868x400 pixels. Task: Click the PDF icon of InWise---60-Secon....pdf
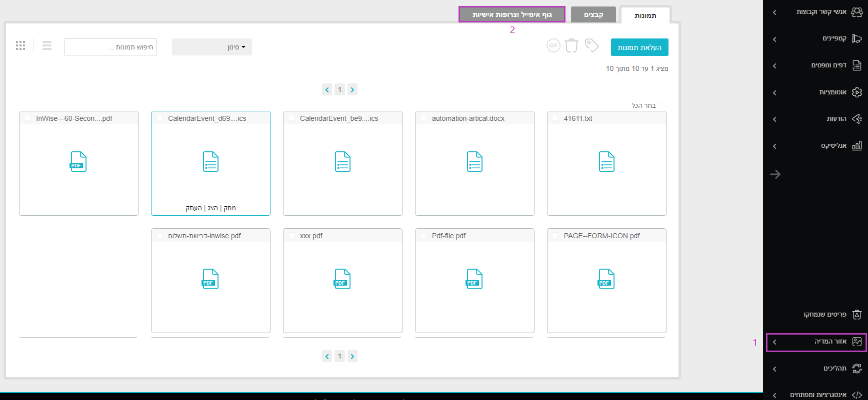point(78,162)
